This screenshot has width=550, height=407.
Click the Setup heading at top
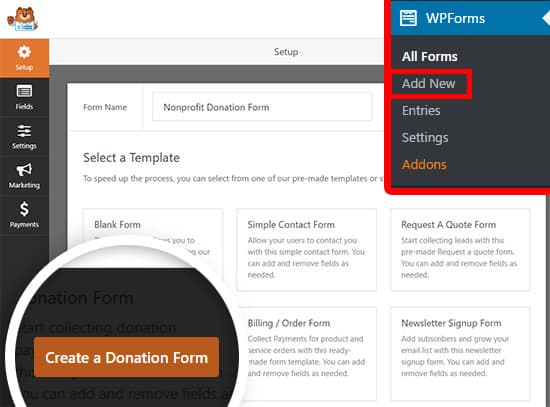(286, 52)
